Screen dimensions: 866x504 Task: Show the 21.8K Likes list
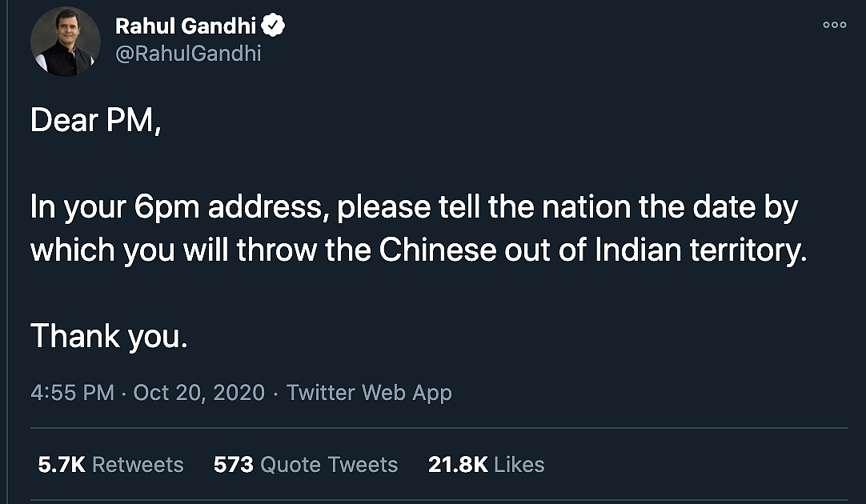[x=486, y=464]
